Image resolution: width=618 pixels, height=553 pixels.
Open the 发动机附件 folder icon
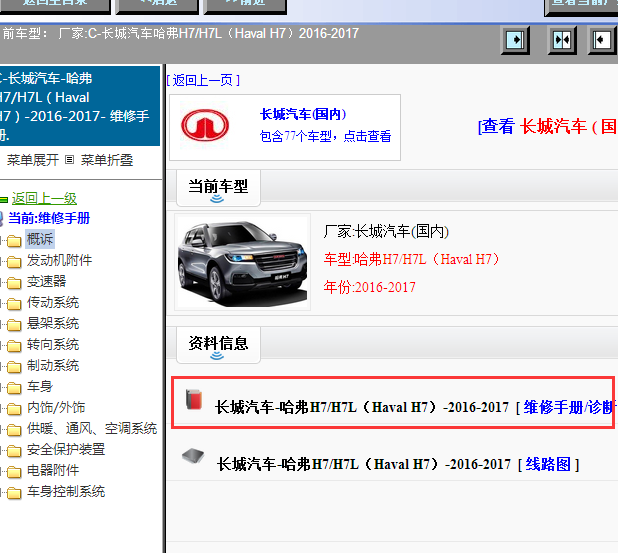tap(14, 261)
